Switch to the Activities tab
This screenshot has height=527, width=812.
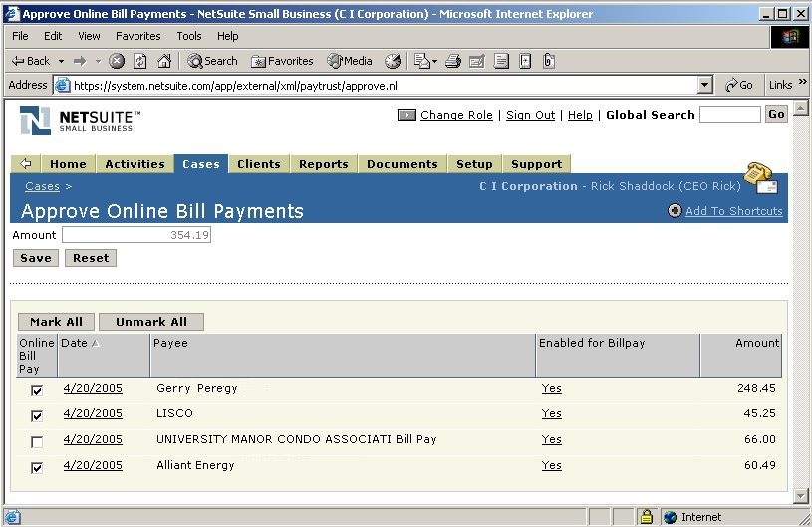pyautogui.click(x=135, y=164)
